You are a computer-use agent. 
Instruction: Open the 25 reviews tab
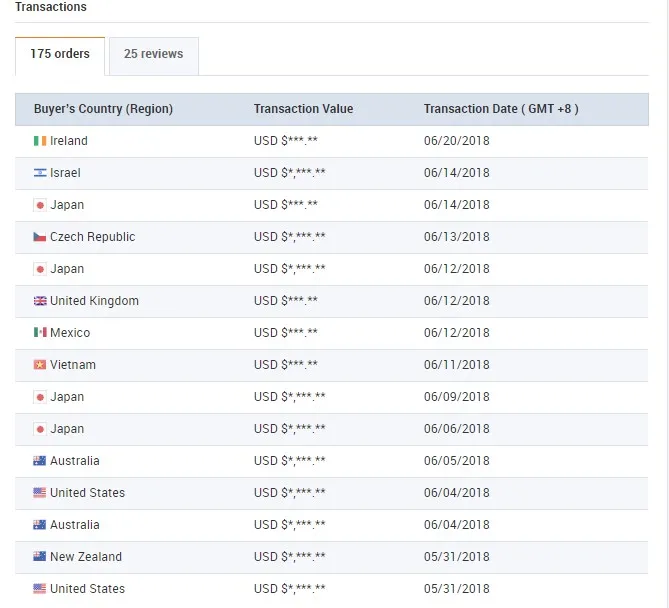click(153, 55)
